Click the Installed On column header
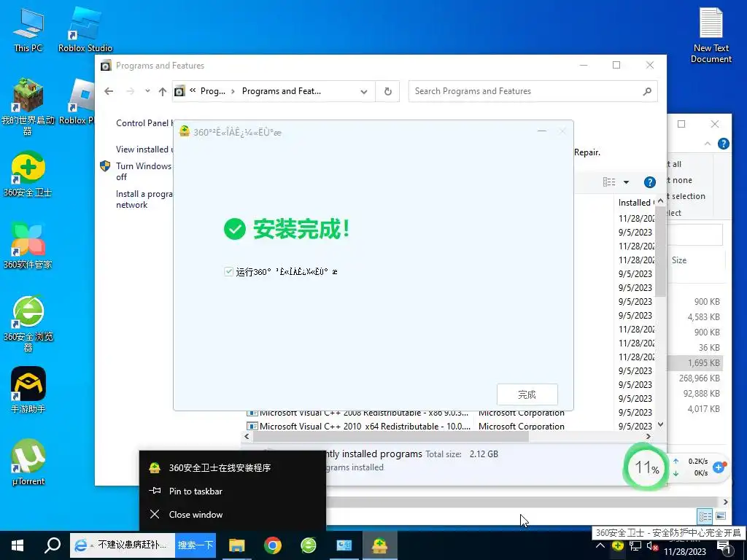This screenshot has height=560, width=747. 635,203
